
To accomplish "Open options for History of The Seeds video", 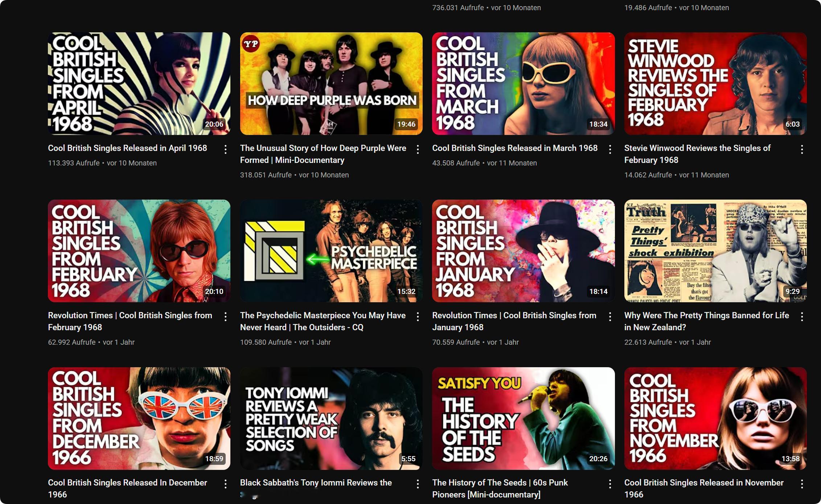I will 610,484.
